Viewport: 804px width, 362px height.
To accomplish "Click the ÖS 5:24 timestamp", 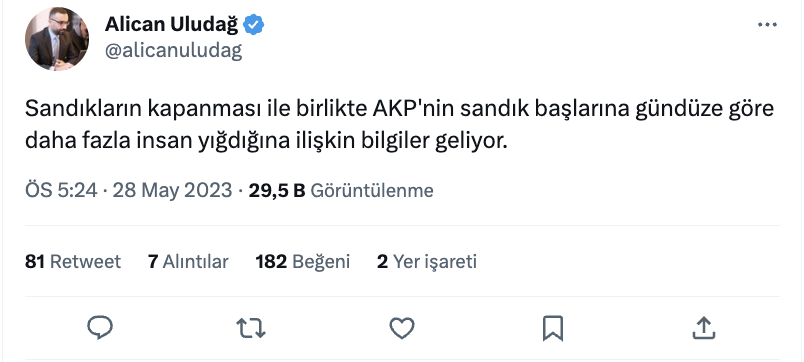I will (61, 191).
